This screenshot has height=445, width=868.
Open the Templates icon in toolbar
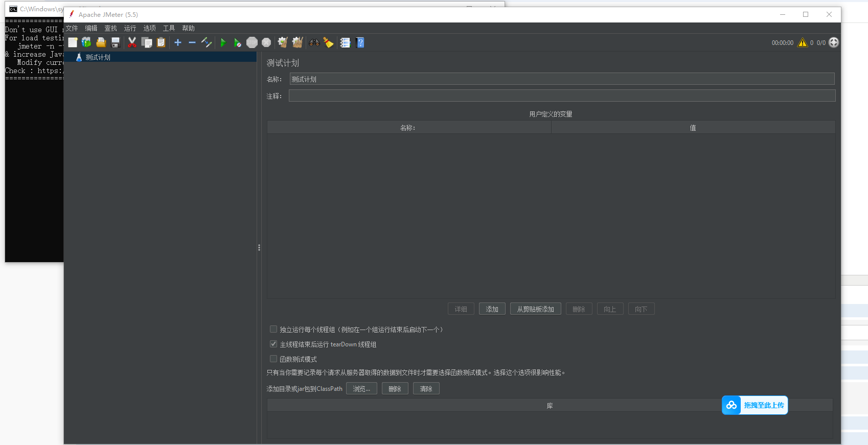point(86,42)
